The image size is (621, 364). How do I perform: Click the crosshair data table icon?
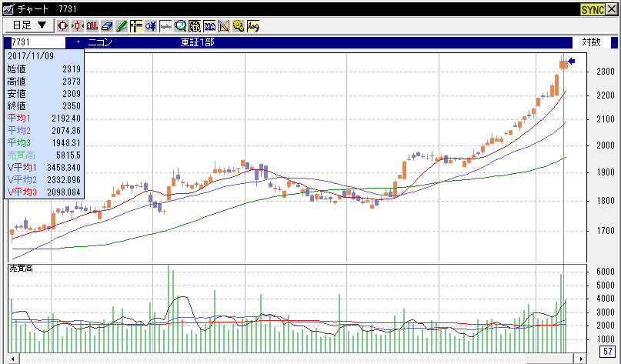136,25
